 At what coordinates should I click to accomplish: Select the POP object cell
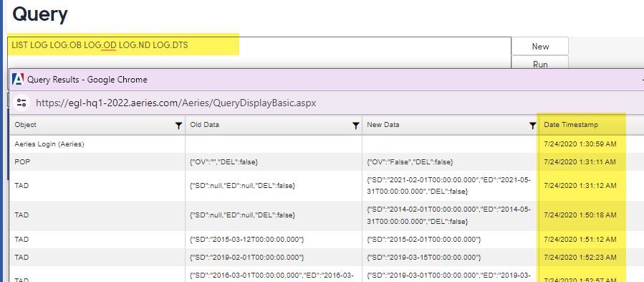[97, 161]
